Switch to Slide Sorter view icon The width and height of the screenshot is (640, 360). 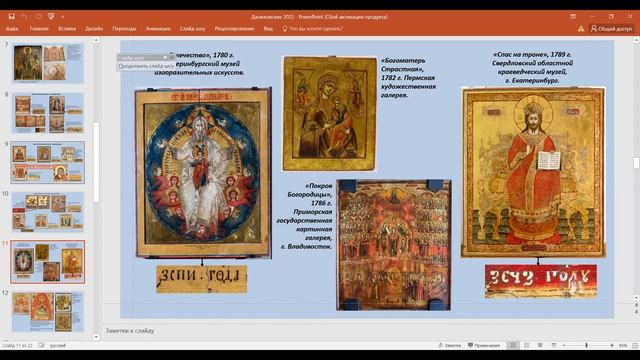[x=527, y=345]
